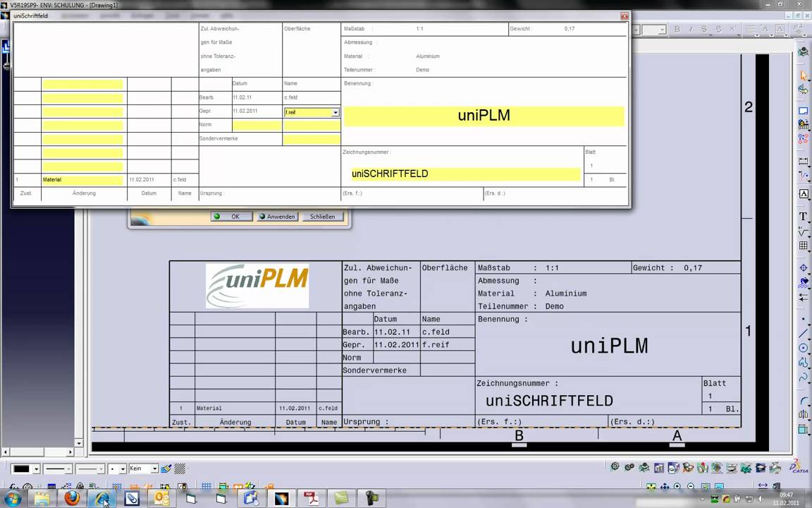Open Adobe PDF reader from taskbar
This screenshot has width=812, height=508.
click(311, 498)
